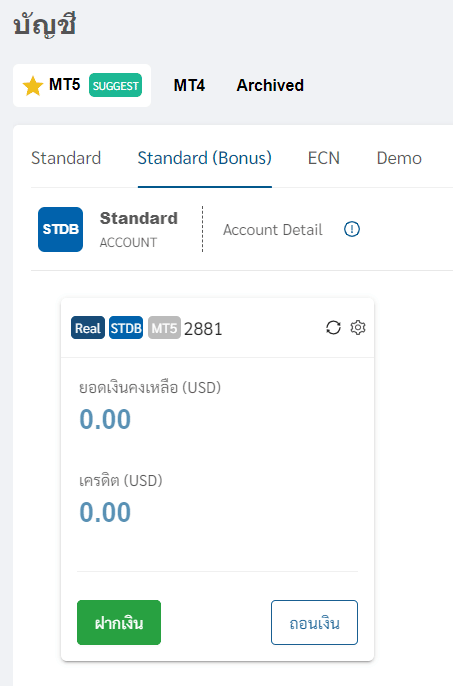The width and height of the screenshot is (453, 686).
Task: Open the ECN account tab
Action: (324, 158)
